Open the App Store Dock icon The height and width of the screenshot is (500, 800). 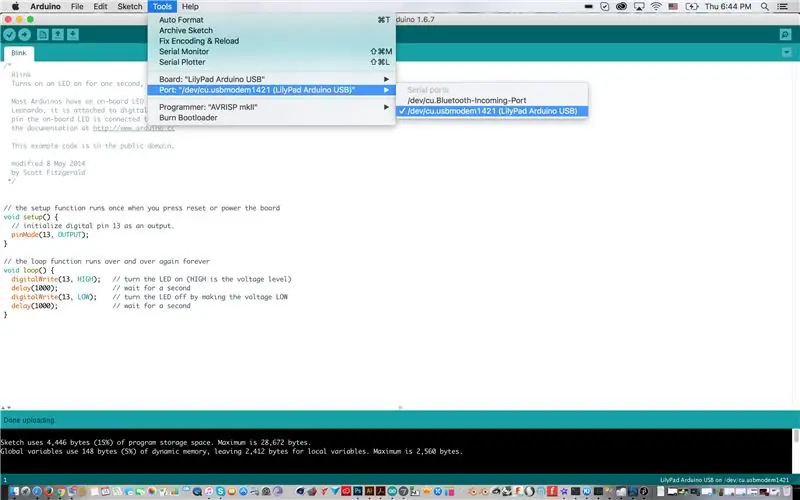click(x=243, y=491)
